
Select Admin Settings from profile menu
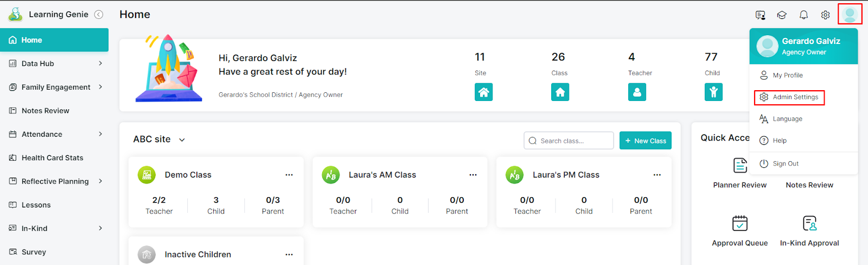[795, 97]
